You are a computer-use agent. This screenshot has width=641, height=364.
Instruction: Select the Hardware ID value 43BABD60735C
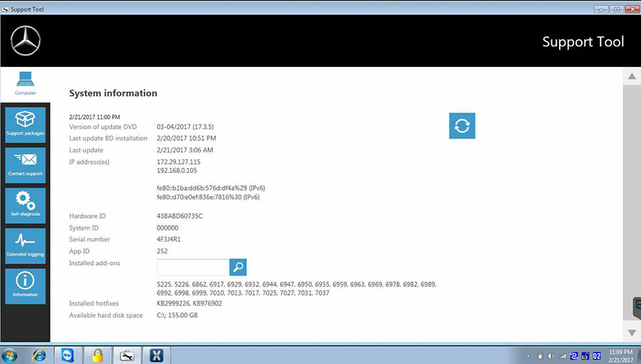pos(179,216)
